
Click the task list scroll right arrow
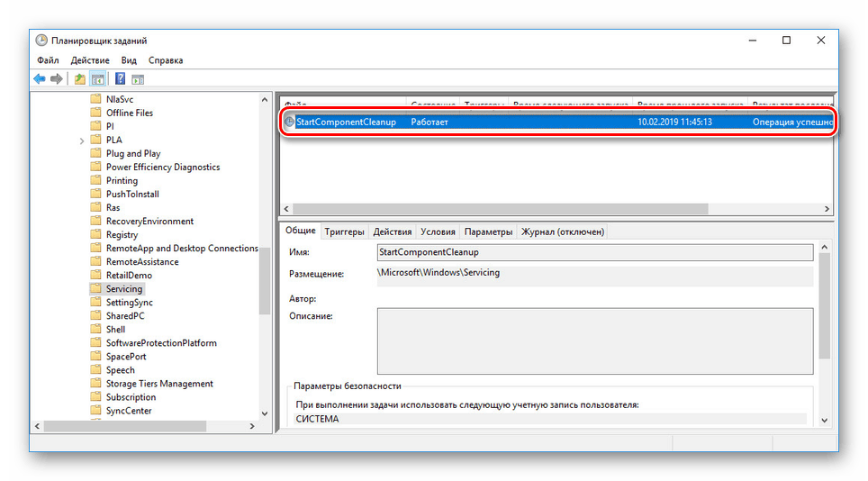[827, 209]
